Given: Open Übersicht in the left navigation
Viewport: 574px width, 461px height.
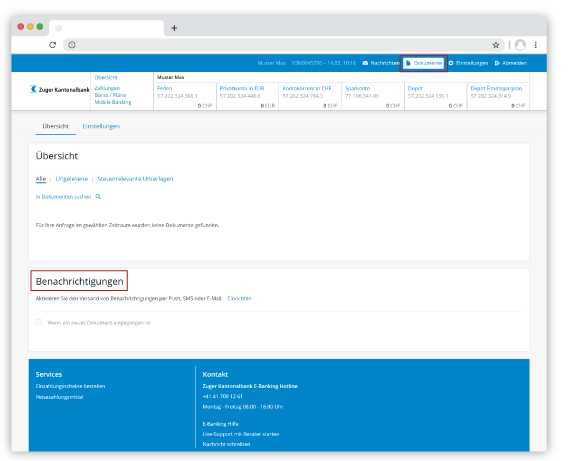Looking at the screenshot, I should click(106, 77).
